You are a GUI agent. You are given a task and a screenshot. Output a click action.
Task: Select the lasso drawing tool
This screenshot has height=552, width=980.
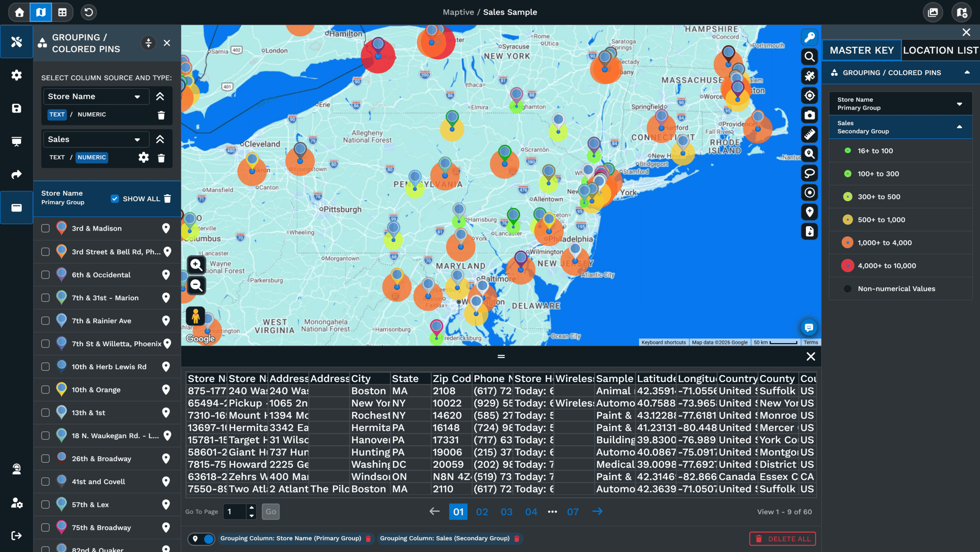point(809,173)
